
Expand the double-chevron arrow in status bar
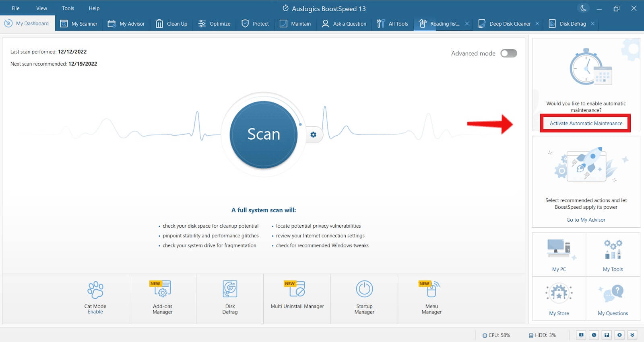(x=632, y=335)
